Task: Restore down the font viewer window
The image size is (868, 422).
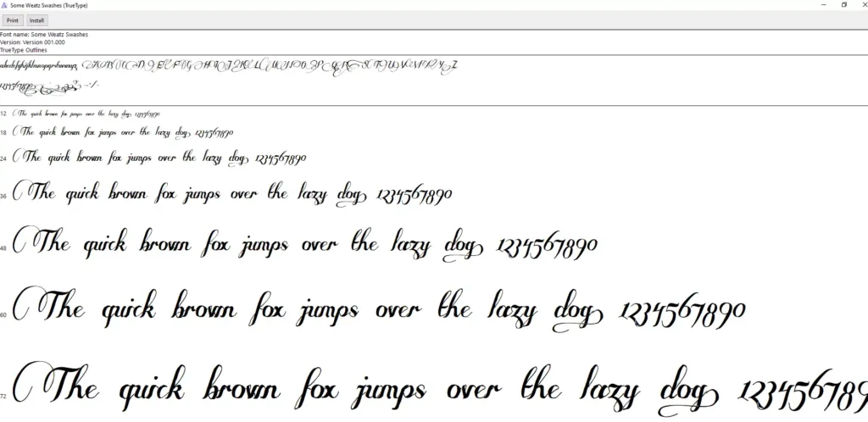Action: pos(843,4)
